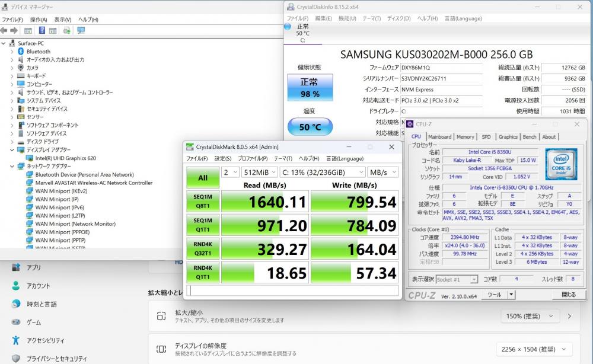Click the Intel(R) UHD Graphics 620 adapter icon
The height and width of the screenshot is (364, 593).
(30, 158)
